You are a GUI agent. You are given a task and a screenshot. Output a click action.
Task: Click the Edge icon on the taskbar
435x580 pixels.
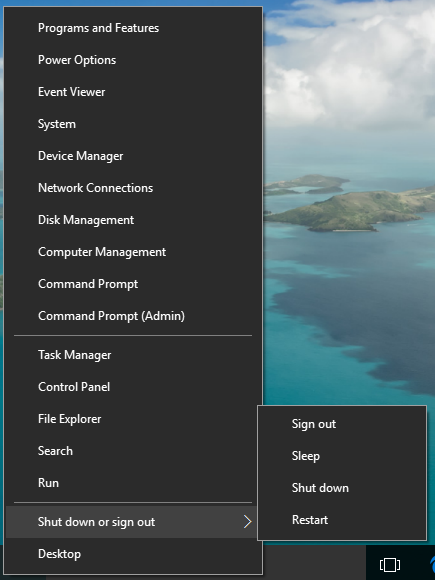click(432, 564)
